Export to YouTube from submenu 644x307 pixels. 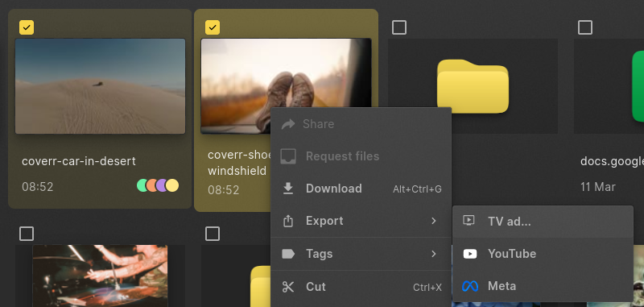click(543, 254)
